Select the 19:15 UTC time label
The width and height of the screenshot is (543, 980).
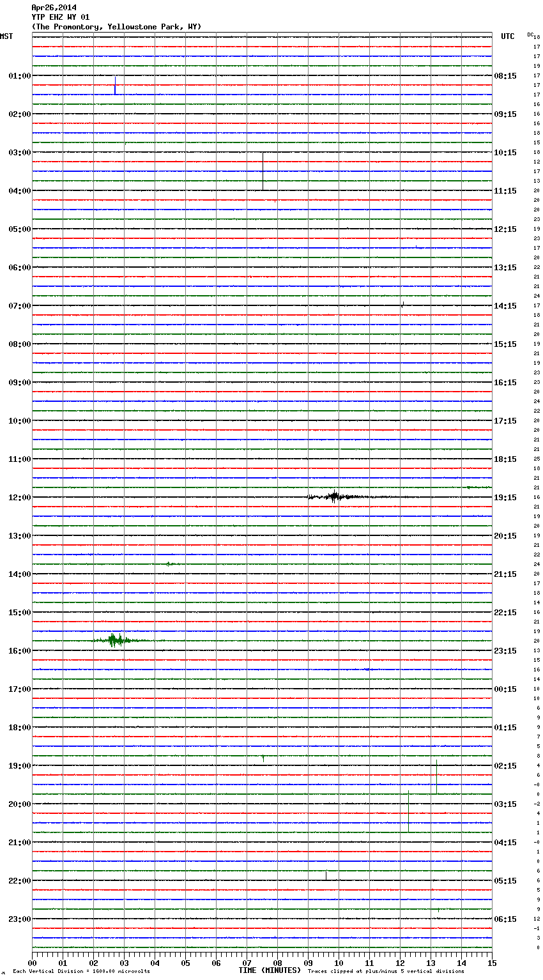coord(505,498)
